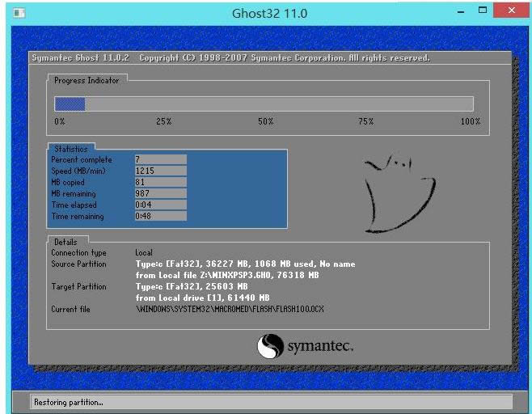Click the blue filled portion of progress bar
This screenshot has height=414, width=532.
click(x=70, y=103)
